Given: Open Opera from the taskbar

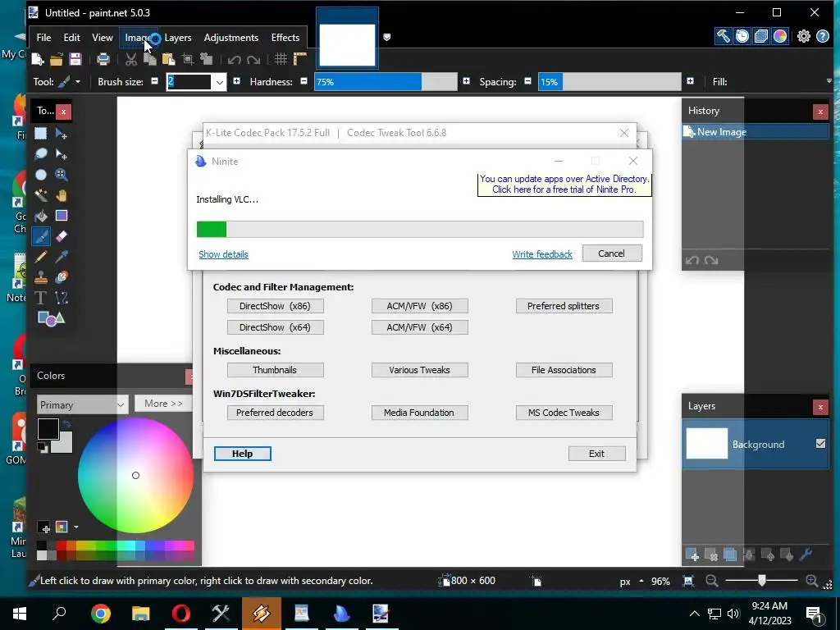Looking at the screenshot, I should (x=180, y=614).
